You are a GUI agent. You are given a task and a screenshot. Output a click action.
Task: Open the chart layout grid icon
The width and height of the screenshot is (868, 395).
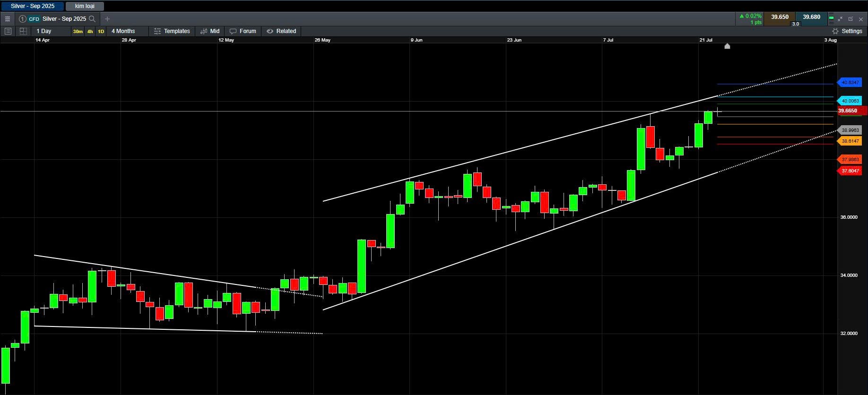(23, 31)
